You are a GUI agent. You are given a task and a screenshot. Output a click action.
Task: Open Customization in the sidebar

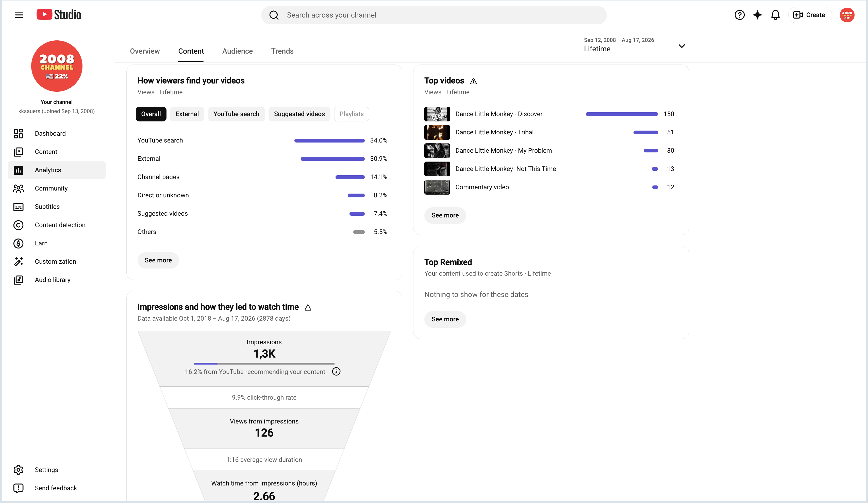click(57, 261)
